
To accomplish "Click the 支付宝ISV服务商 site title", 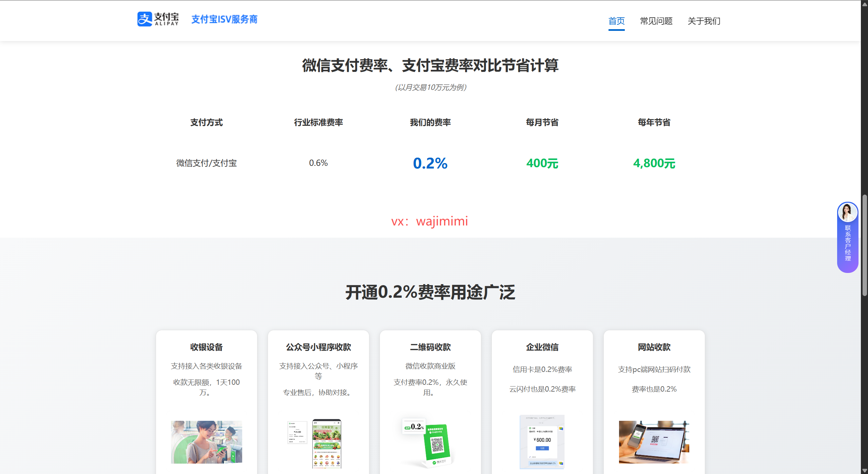I will tap(224, 19).
